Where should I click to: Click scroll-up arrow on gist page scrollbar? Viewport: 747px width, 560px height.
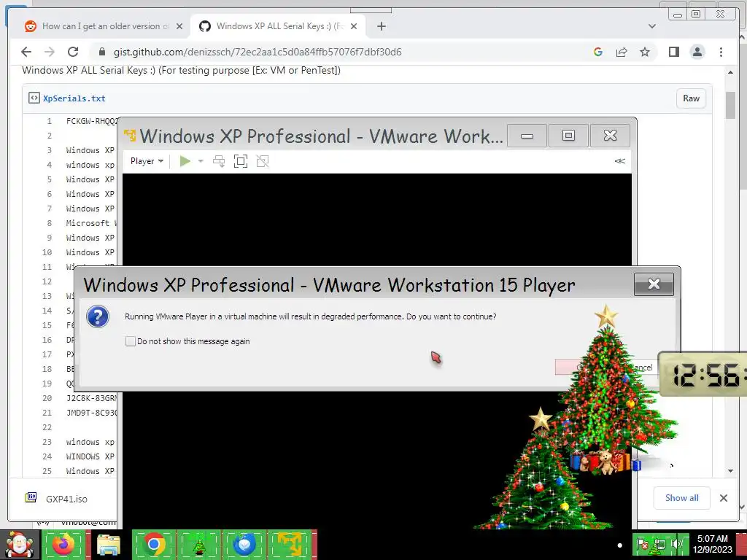point(730,72)
